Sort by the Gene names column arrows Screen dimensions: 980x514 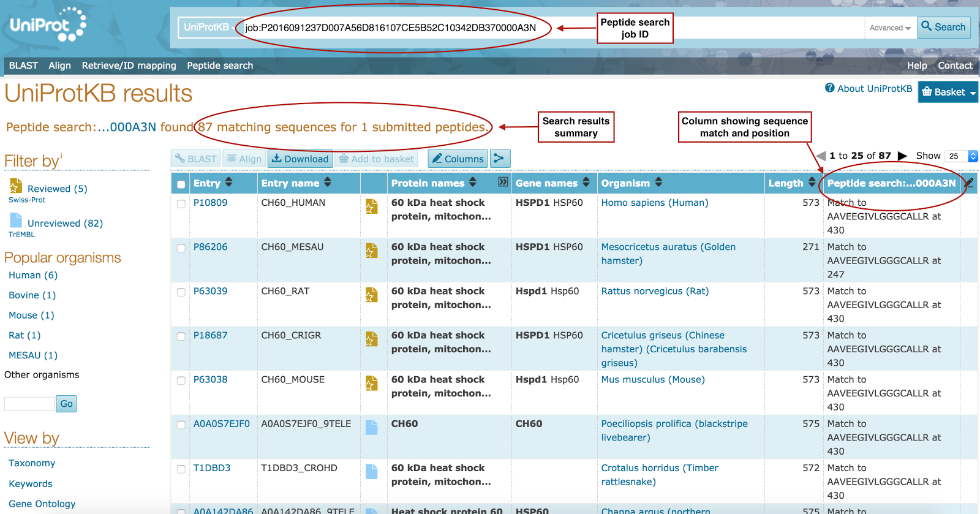pos(586,182)
